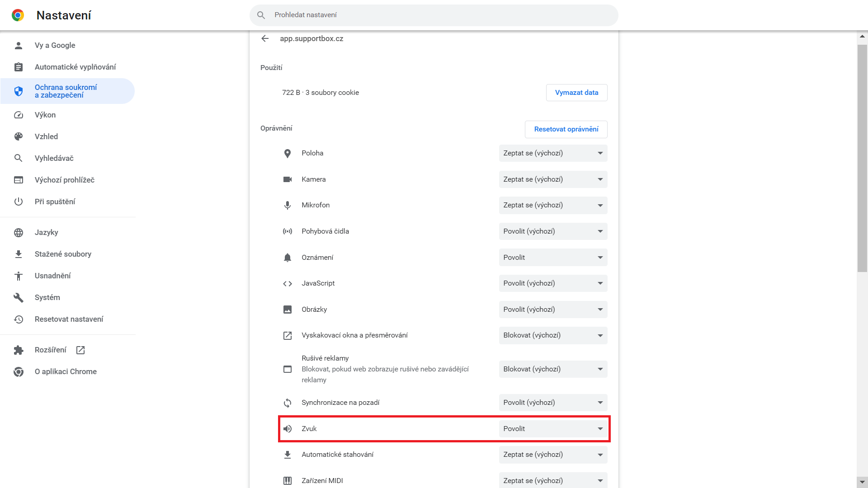The image size is (868, 488).
Task: Open the JavaScript permission dropdown
Action: coord(552,283)
